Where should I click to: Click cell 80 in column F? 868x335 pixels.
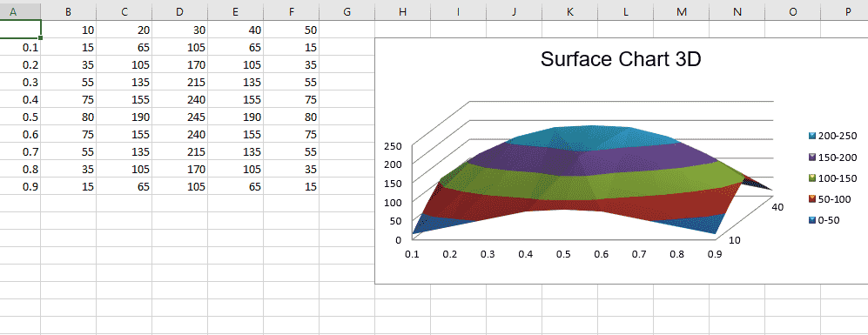point(291,117)
